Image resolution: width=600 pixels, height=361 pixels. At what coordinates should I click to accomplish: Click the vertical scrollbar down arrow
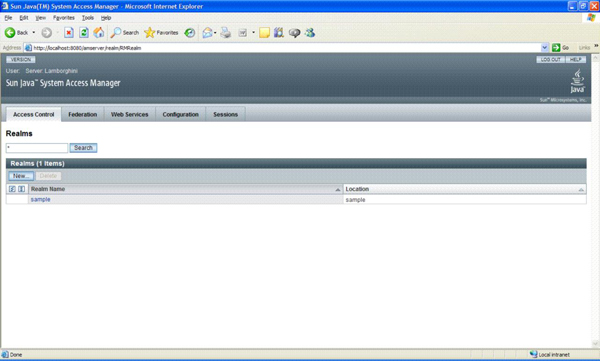pyautogui.click(x=595, y=343)
